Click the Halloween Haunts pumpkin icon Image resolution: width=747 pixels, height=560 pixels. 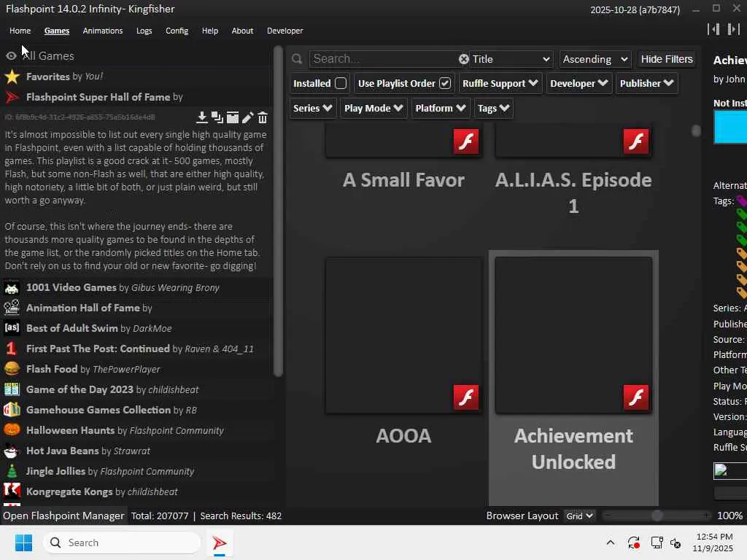tap(12, 430)
